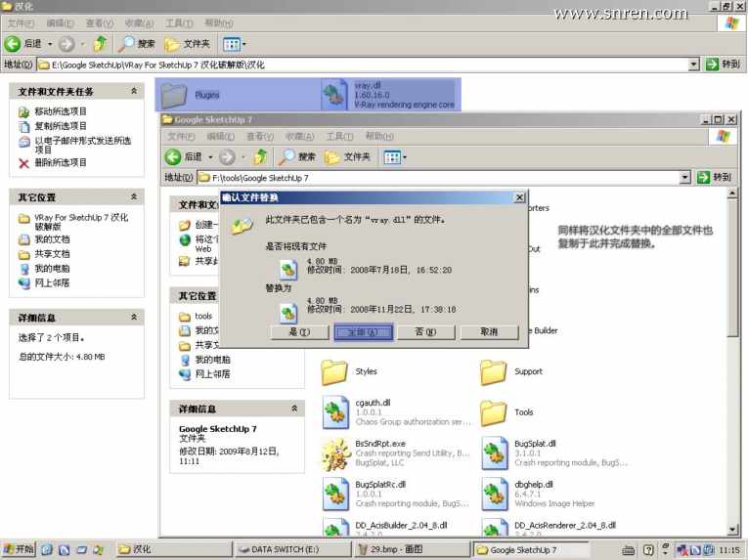The width and height of the screenshot is (748, 560).
Task: Collapse 文件和文件夹任务 panel in 汉化 window
Action: [x=134, y=91]
